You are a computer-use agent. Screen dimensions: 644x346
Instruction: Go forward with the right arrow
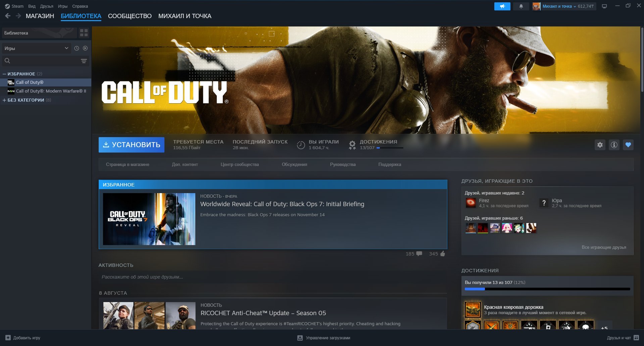coord(18,16)
